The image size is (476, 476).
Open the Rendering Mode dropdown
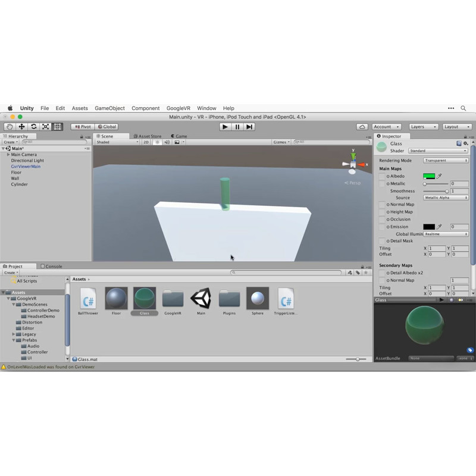click(x=446, y=161)
